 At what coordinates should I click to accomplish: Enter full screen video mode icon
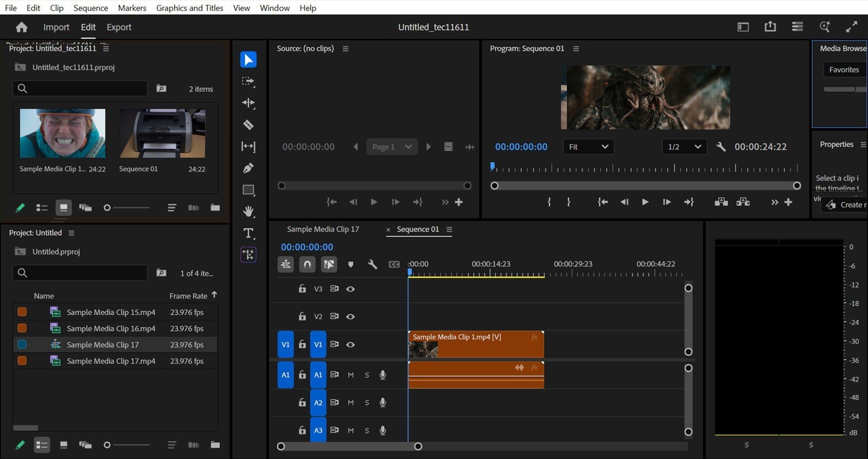coord(852,27)
